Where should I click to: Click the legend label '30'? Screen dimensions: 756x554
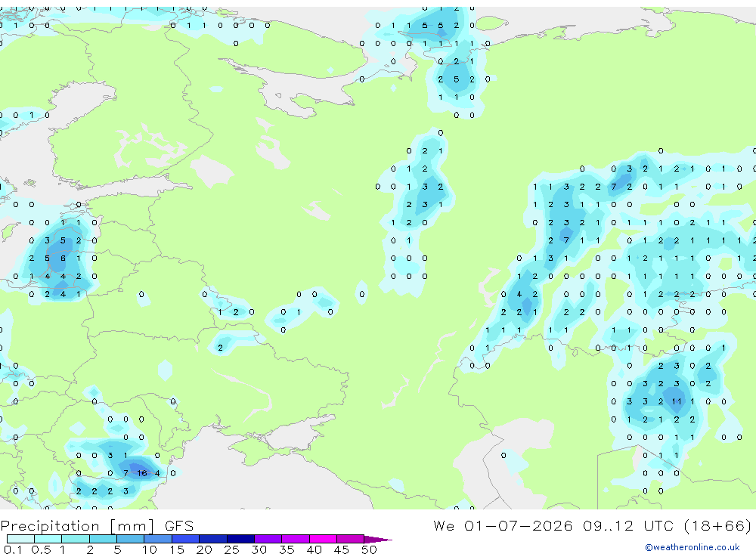tap(259, 549)
